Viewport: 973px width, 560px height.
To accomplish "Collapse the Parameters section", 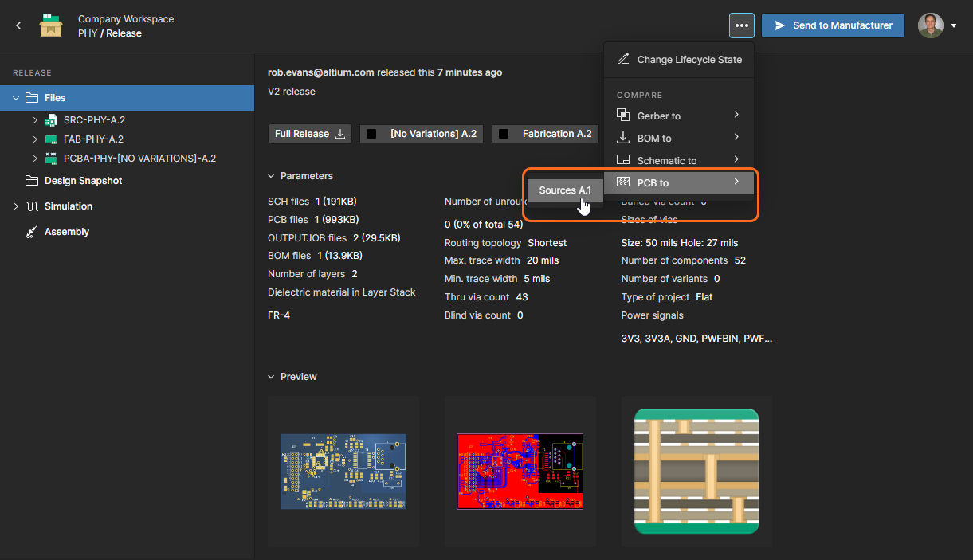I will click(x=272, y=176).
